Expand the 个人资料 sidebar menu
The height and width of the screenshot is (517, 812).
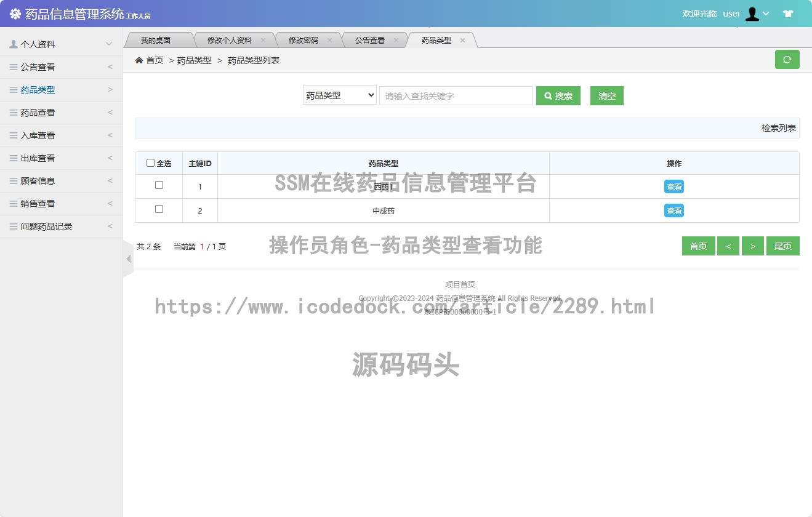109,44
